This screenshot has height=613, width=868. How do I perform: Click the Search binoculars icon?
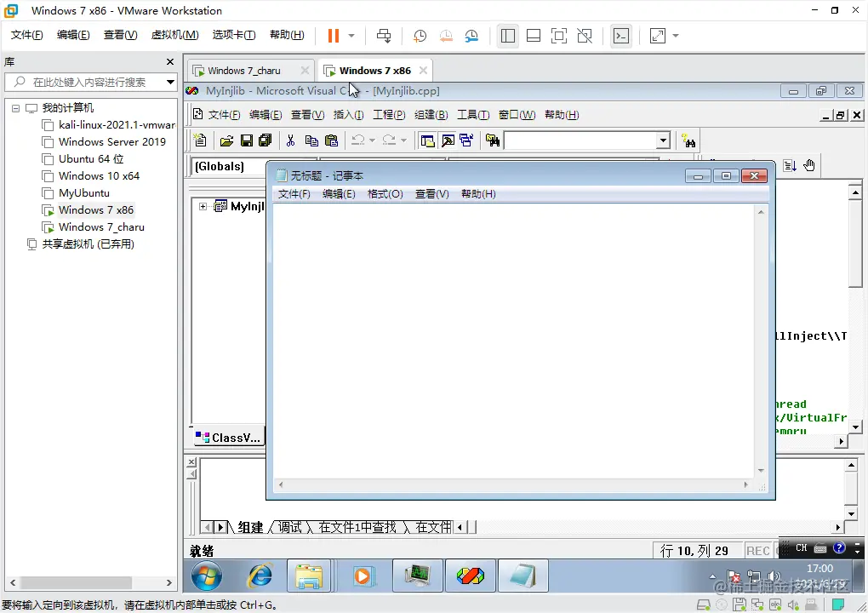pyautogui.click(x=688, y=141)
